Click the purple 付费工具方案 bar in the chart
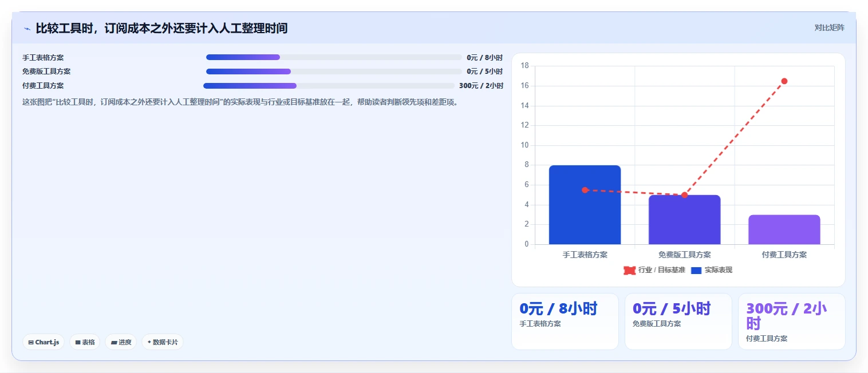The image size is (868, 373). pyautogui.click(x=784, y=229)
